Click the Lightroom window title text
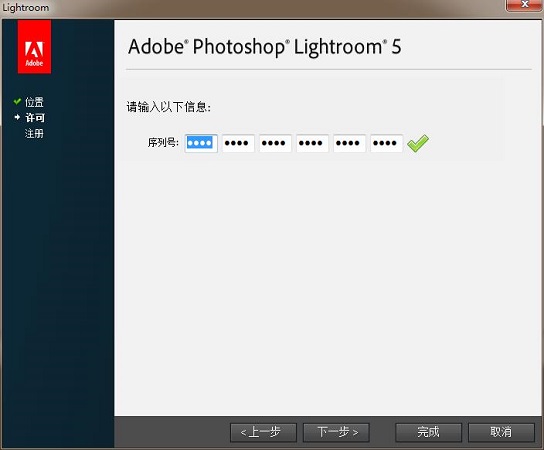This screenshot has width=544, height=450. [25, 8]
